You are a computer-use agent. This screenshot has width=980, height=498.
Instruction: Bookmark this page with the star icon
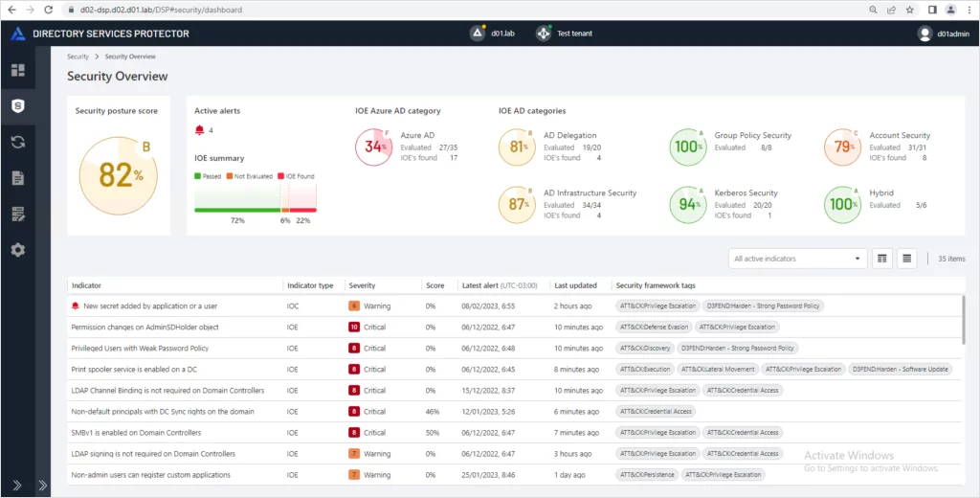[910, 10]
